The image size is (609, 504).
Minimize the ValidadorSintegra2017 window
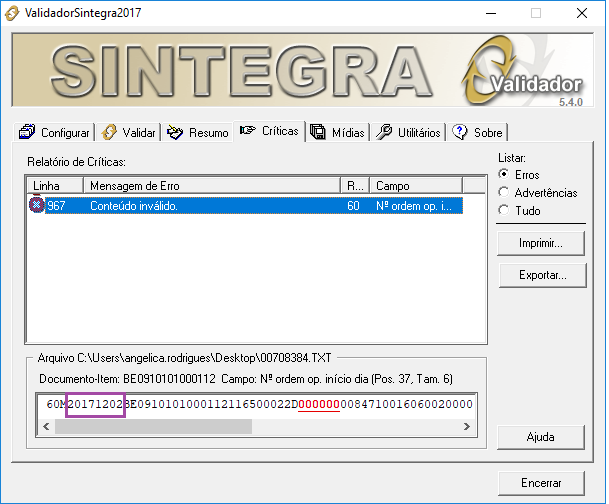pos(491,13)
